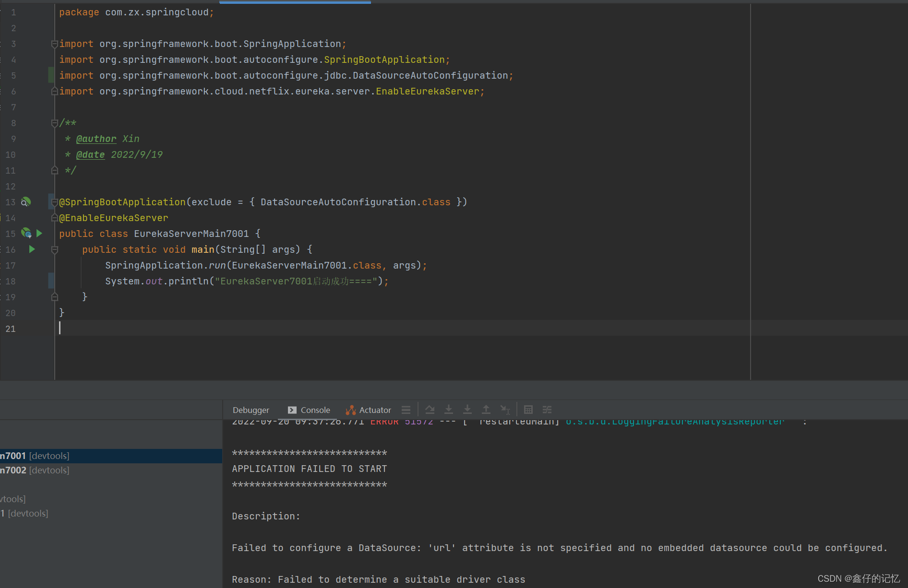Viewport: 908px width, 588px height.
Task: Click the Javadoc fold end marker on line 11
Action: click(55, 170)
